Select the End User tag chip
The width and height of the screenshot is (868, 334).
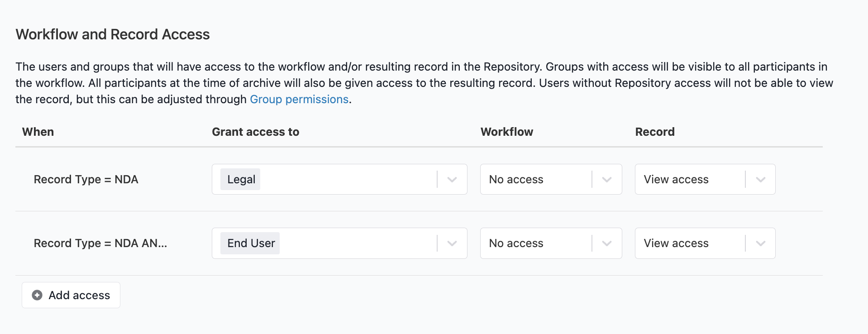tap(250, 243)
